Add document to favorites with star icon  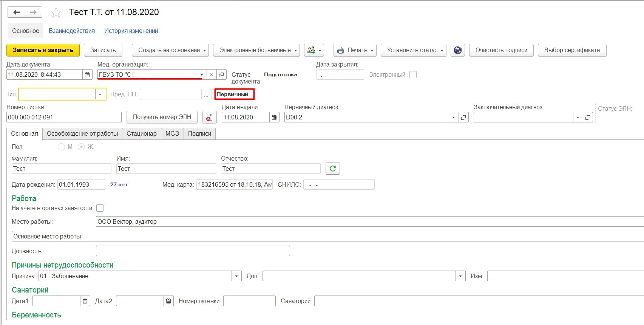(x=56, y=13)
